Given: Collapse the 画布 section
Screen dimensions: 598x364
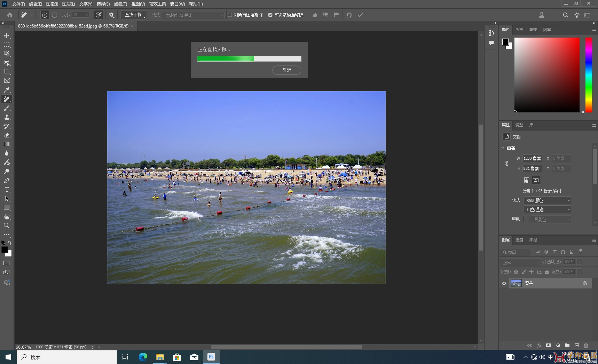Looking at the screenshot, I should click(x=503, y=148).
